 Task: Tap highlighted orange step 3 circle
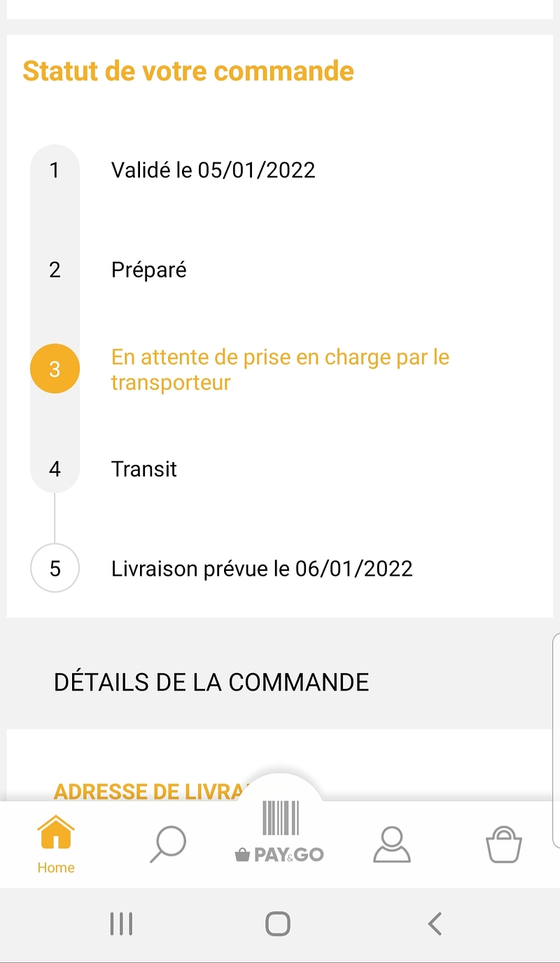(55, 369)
